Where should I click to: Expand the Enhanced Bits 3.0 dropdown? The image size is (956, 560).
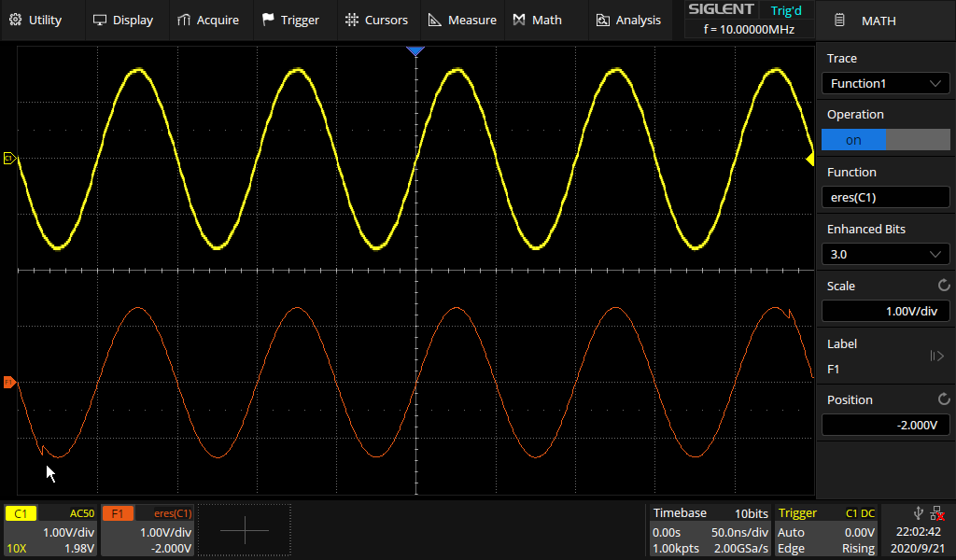pyautogui.click(x=885, y=254)
